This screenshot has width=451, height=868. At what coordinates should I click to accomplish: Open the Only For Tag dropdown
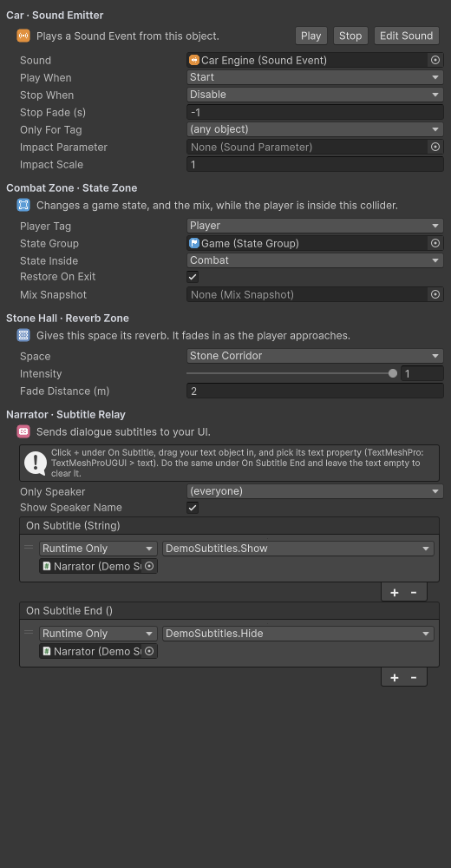(315, 129)
